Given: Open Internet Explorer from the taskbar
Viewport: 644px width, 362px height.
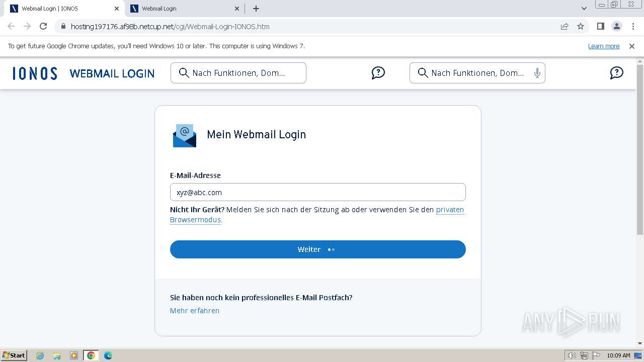Looking at the screenshot, I should tap(40, 355).
